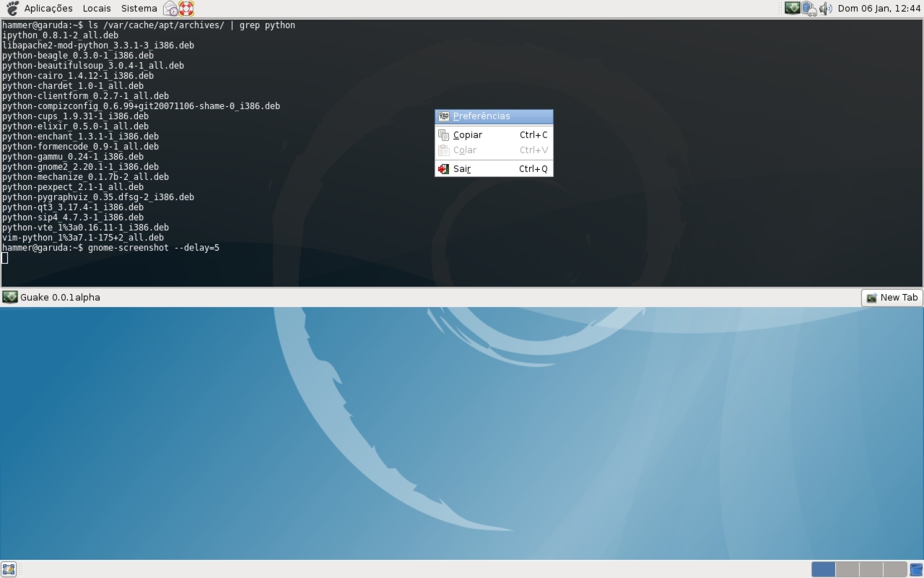Open the trash icon in bottom panel
924x578 pixels.
pyautogui.click(x=916, y=569)
